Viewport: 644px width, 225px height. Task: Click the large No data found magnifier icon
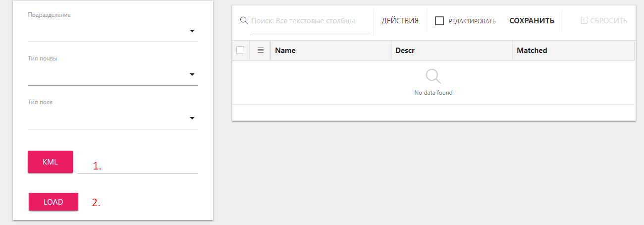click(433, 76)
